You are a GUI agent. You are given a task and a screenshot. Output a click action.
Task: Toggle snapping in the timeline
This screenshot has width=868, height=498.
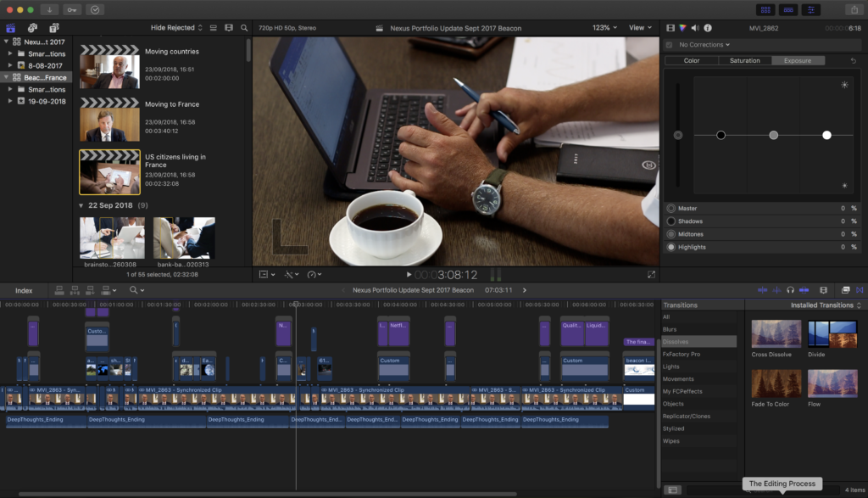click(x=804, y=289)
